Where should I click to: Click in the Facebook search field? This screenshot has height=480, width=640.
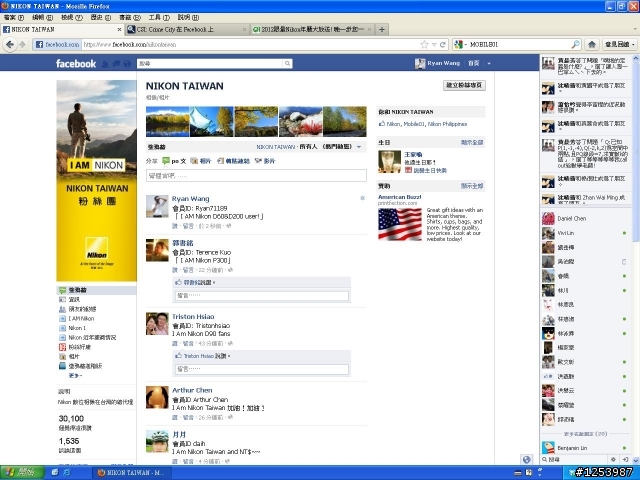210,63
